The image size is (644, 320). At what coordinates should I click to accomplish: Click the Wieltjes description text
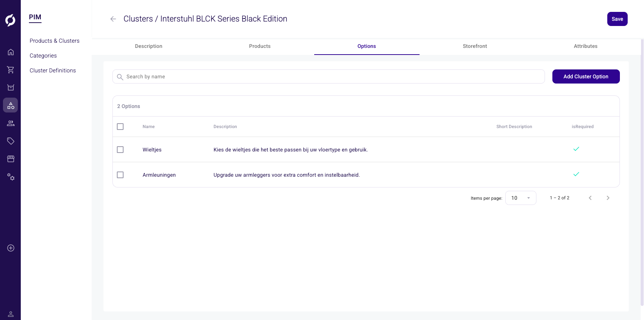point(290,150)
